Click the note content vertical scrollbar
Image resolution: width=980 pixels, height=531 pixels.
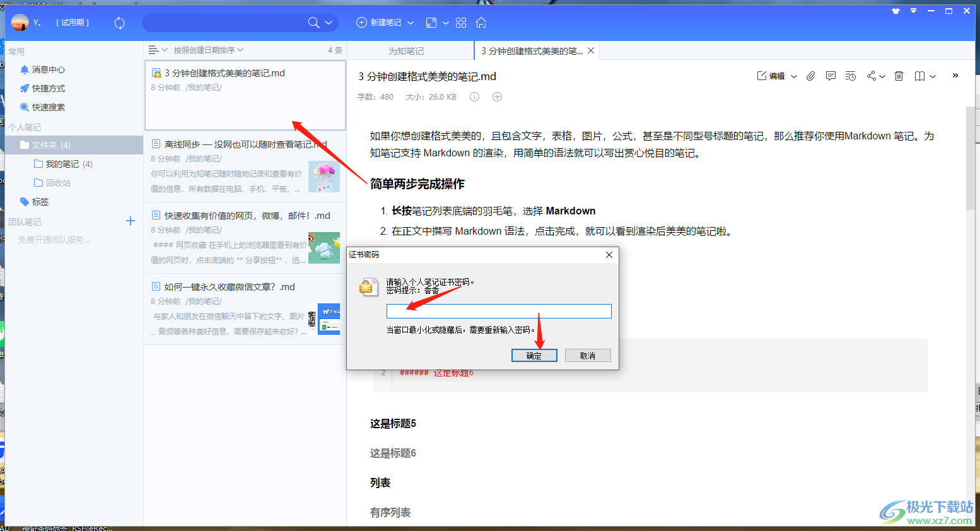click(970, 158)
